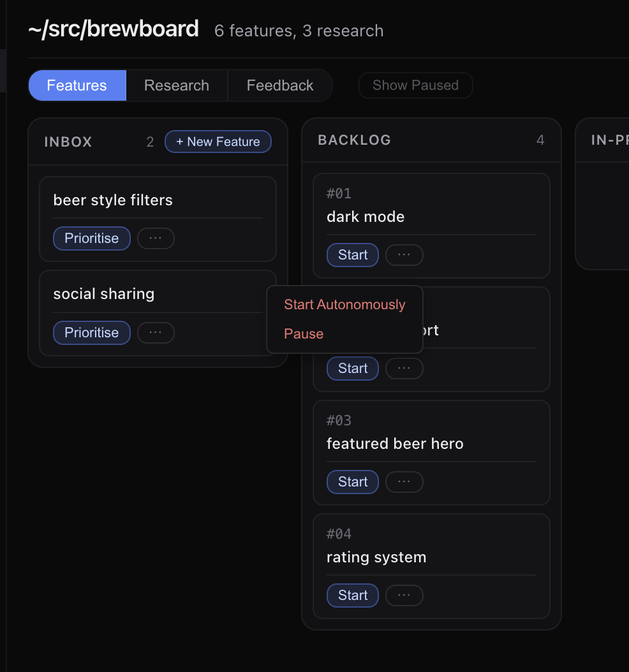The height and width of the screenshot is (672, 629).
Task: Open more options for rating system
Action: (x=404, y=595)
